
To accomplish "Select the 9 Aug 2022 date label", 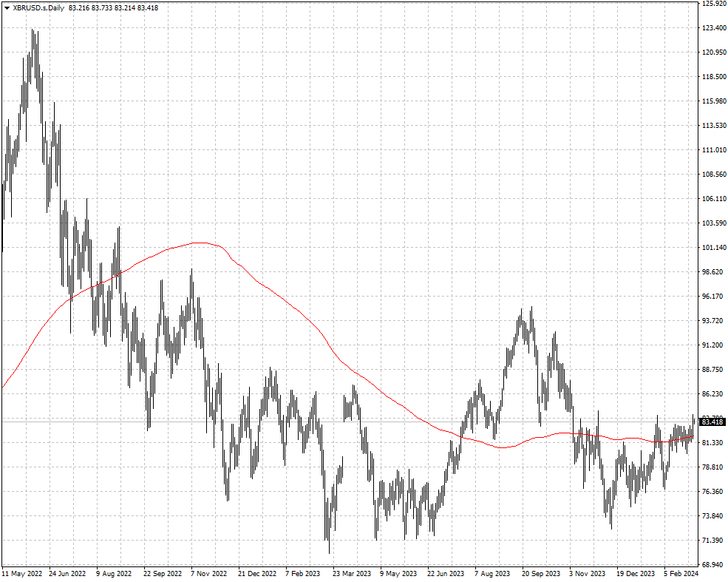I will (x=114, y=574).
